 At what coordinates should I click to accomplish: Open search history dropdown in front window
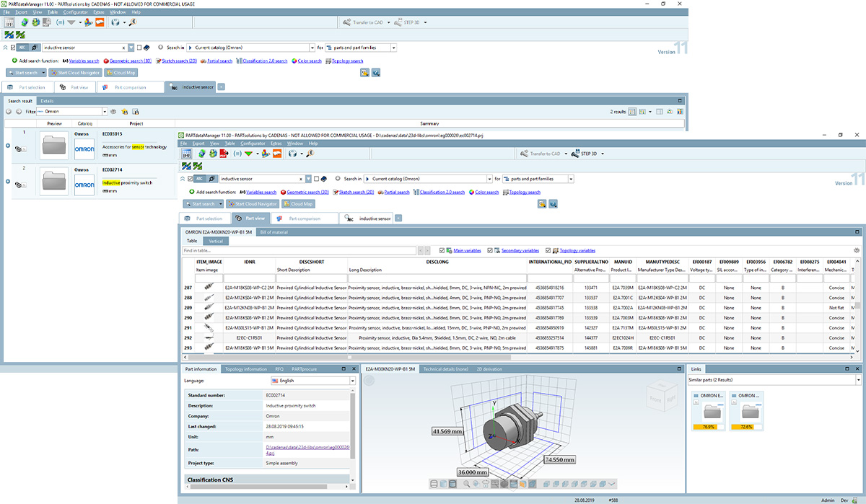[x=308, y=179]
